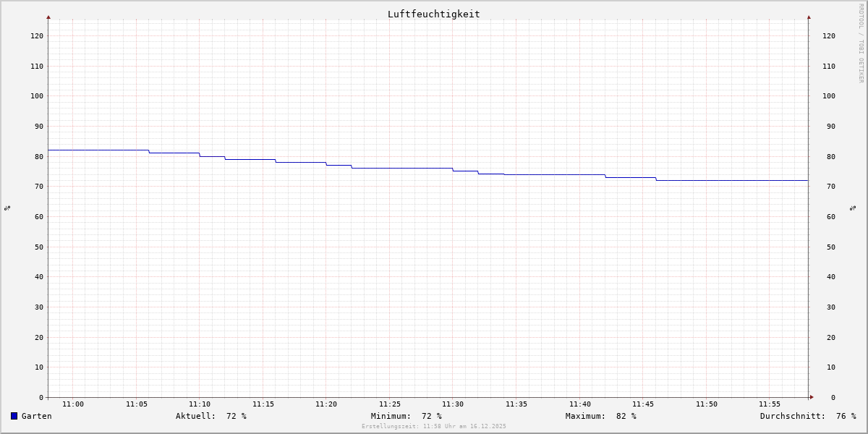Click the 11:15 time axis label
The height and width of the screenshot is (434, 868).
(x=263, y=404)
